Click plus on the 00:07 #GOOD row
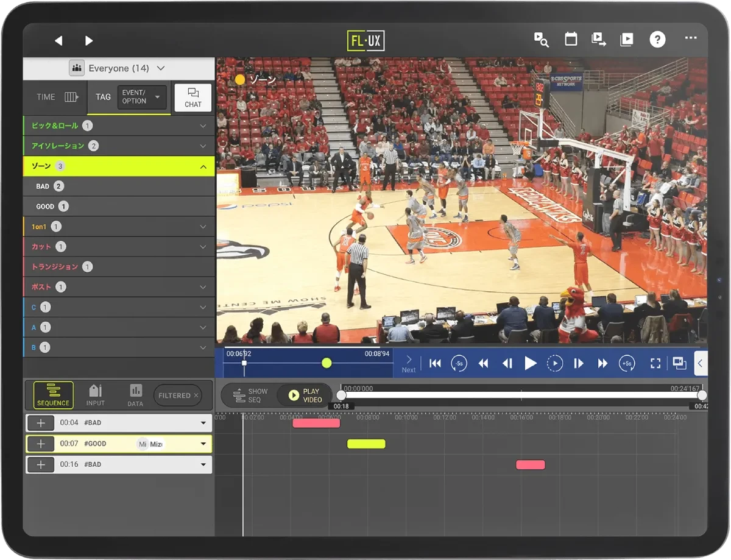The width and height of the screenshot is (731, 560). [41, 444]
